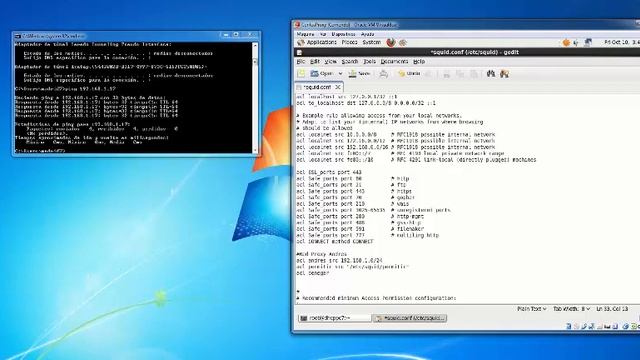The width and height of the screenshot is (640, 360).
Task: Click the Ln 33, Col 13 status indicator
Action: click(x=612, y=309)
